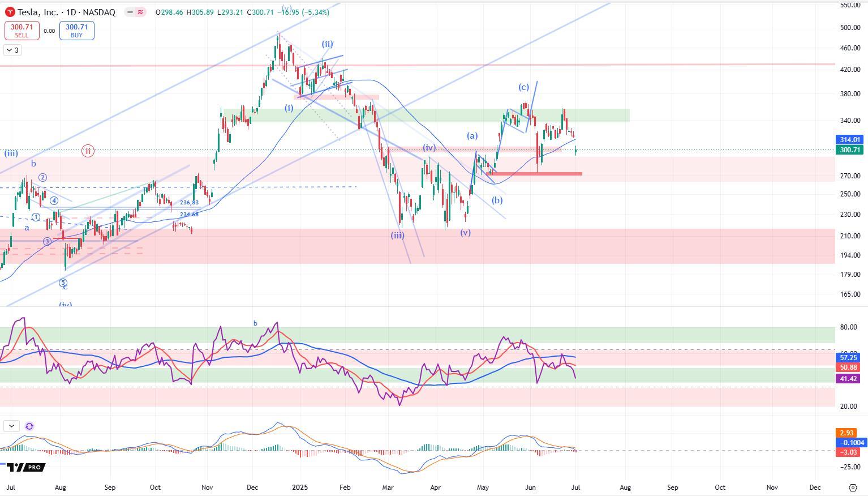Click the orange 2.93 MACD axis label
Screen dimensions: 868x496
click(846, 433)
